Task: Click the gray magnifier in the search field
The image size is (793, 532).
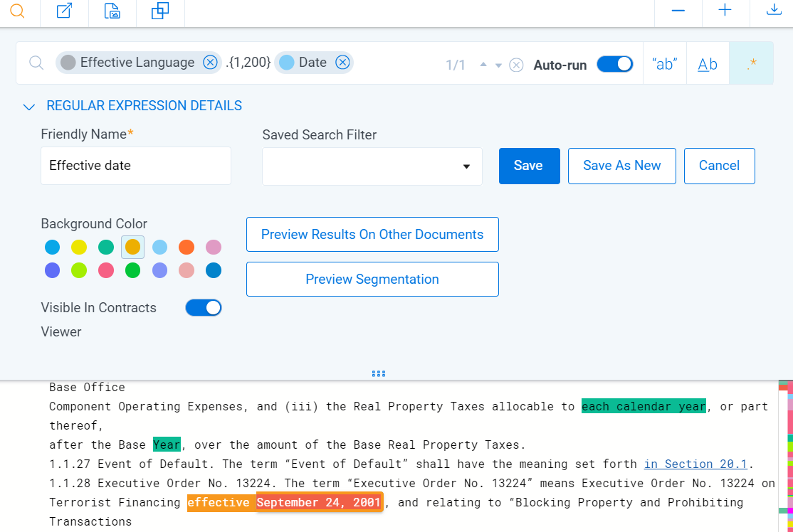Action: point(36,63)
